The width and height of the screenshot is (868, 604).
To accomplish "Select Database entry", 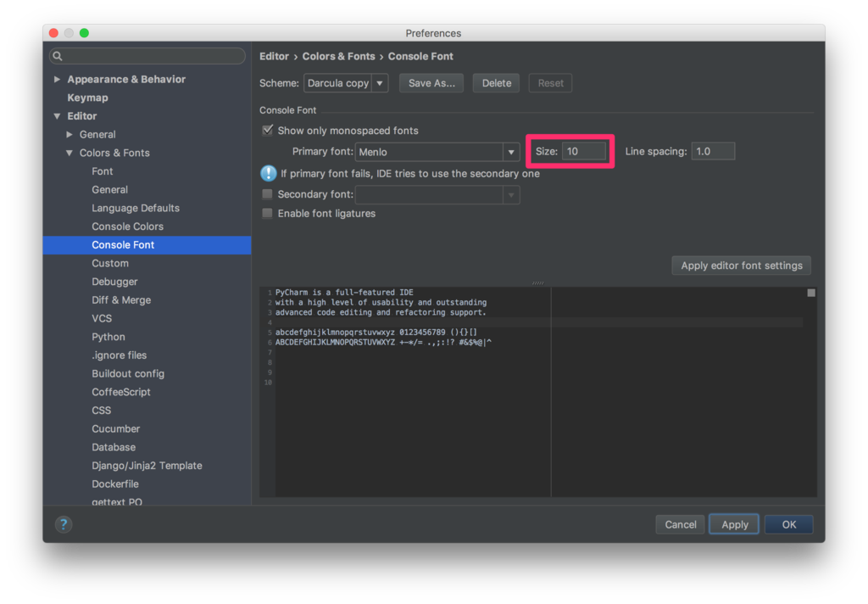I will point(114,447).
